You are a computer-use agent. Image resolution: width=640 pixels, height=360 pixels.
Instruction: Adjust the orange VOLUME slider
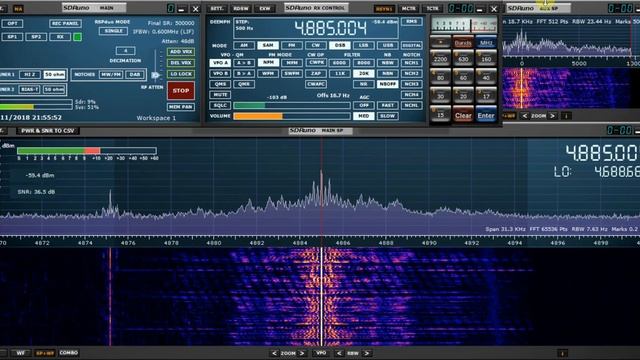(x=292, y=116)
